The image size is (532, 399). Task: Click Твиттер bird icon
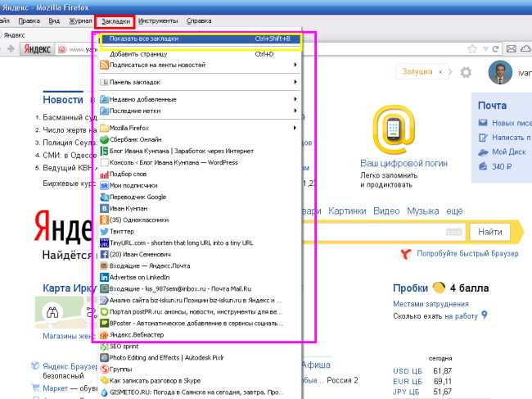[x=104, y=232]
